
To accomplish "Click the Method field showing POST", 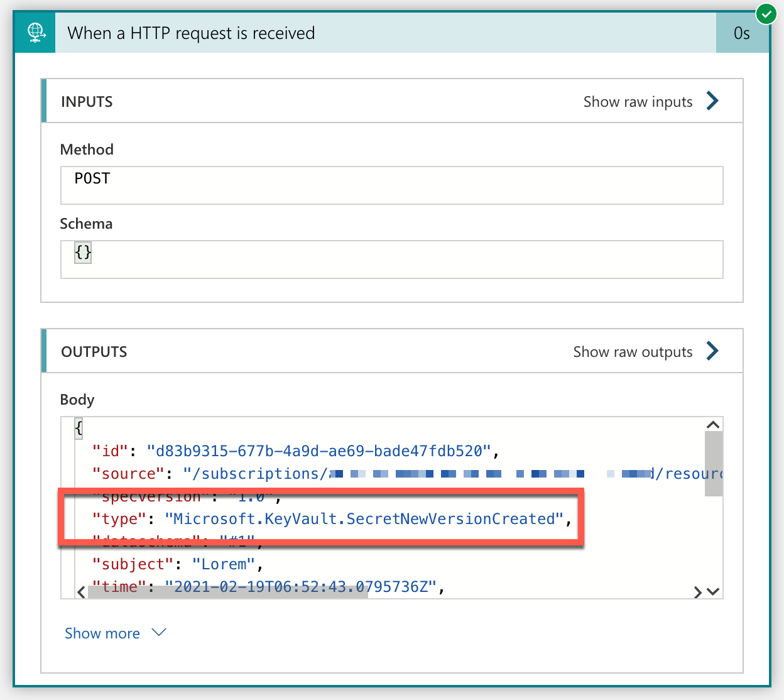I will pos(391,185).
